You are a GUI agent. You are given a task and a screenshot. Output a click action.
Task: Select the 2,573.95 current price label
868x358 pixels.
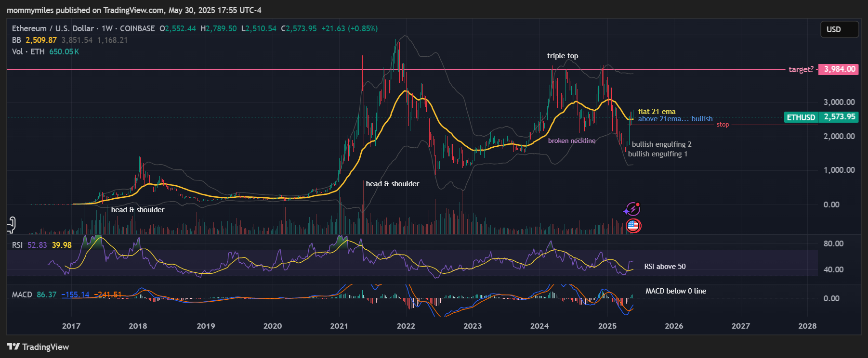tap(839, 117)
